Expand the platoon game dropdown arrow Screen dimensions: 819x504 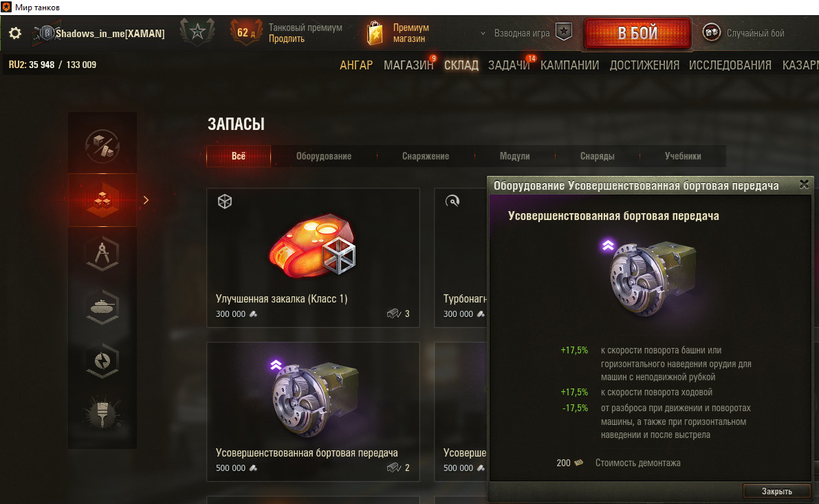tap(483, 34)
